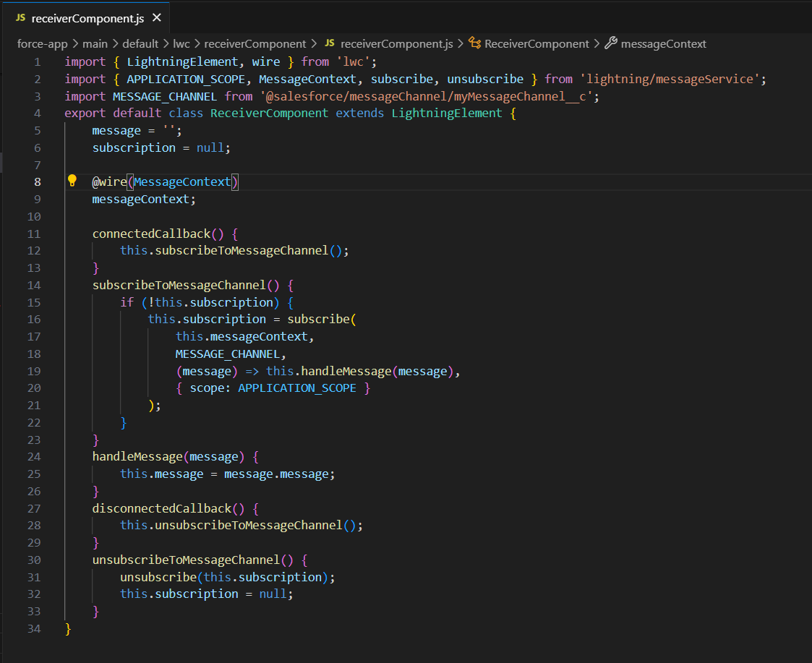Click the main breadcrumb item
The height and width of the screenshot is (663, 812).
tap(95, 43)
